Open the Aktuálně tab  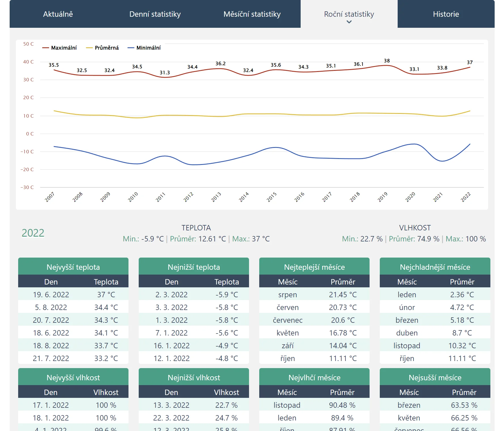pos(58,14)
